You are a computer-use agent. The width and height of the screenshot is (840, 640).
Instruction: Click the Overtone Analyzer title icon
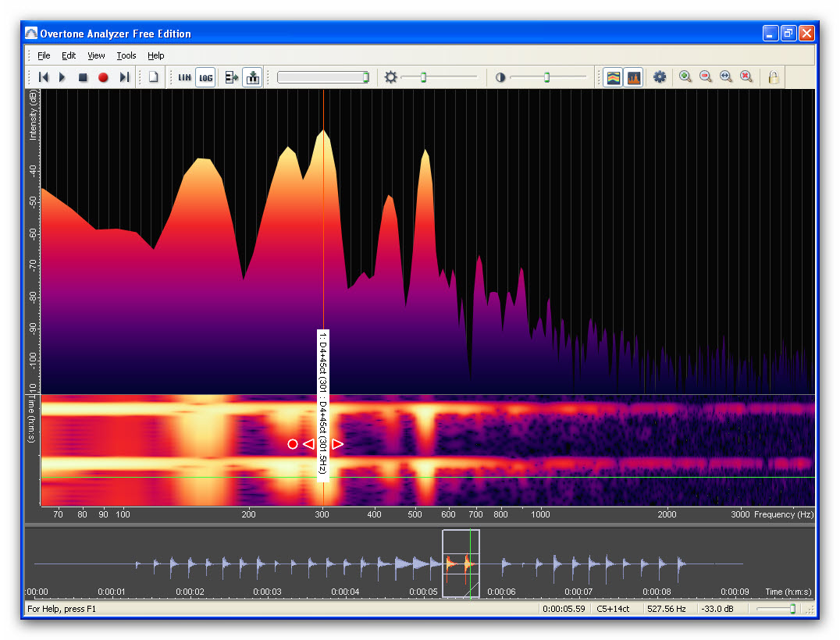pyautogui.click(x=31, y=34)
